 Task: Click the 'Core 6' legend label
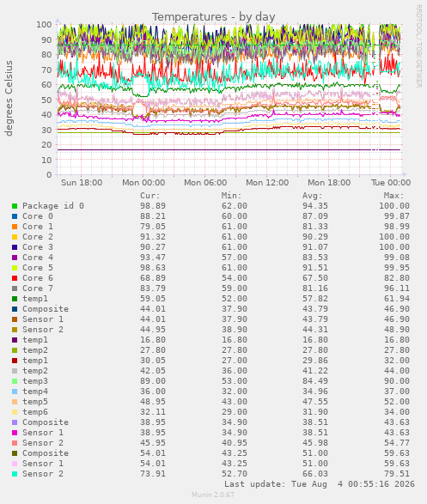click(x=38, y=277)
